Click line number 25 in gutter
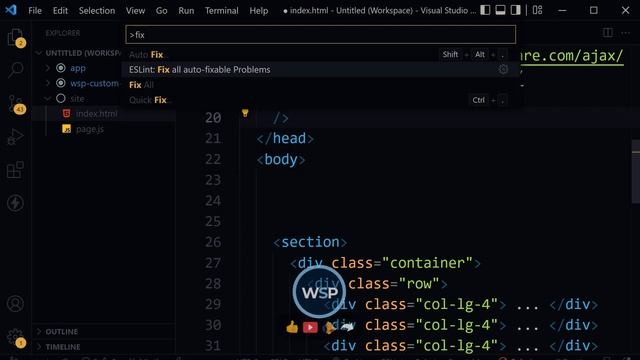This screenshot has height=360, width=640. [x=213, y=221]
